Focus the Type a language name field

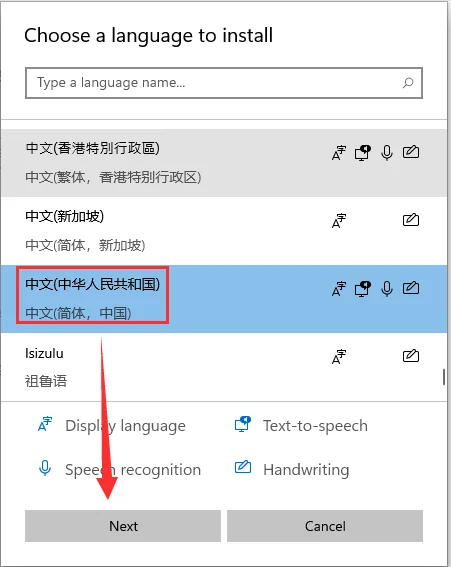(224, 83)
